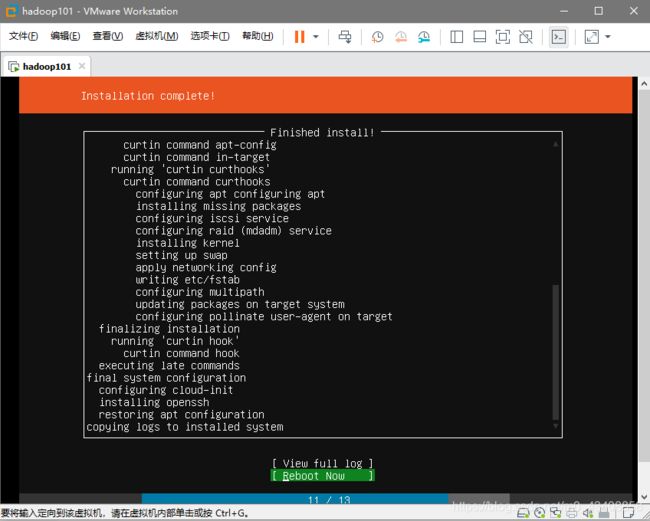Click the log scroll up arrow
Viewport: 650px width, 521px height.
(x=555, y=144)
